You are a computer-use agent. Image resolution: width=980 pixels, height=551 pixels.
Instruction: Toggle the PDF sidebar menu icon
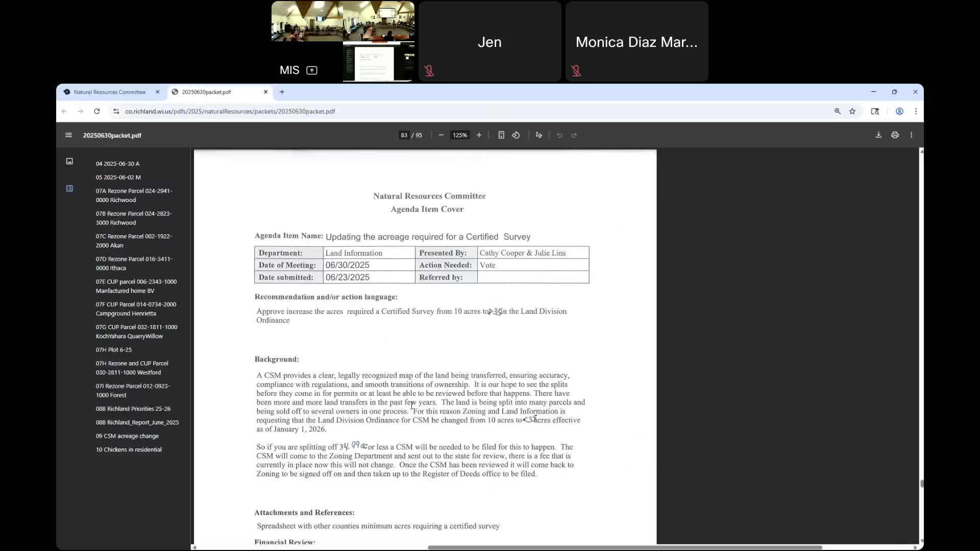coord(69,135)
